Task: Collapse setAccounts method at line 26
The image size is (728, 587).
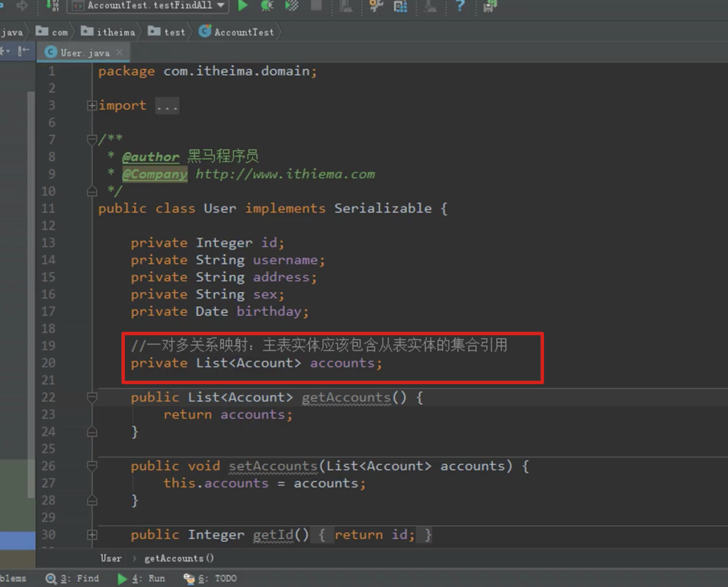Action: pos(92,466)
